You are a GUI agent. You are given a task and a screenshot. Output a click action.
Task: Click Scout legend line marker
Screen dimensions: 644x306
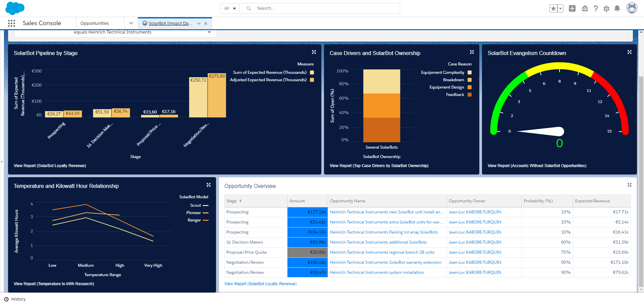tap(206, 205)
